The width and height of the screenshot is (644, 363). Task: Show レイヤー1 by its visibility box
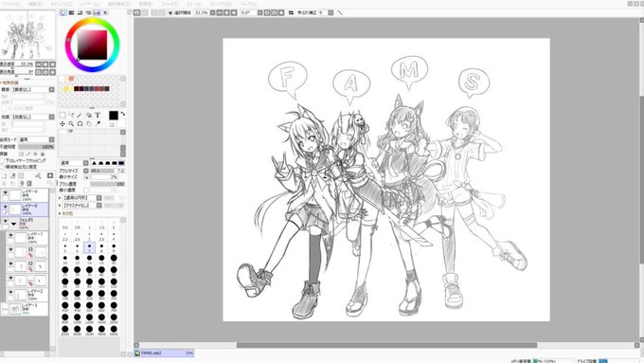pos(5,307)
